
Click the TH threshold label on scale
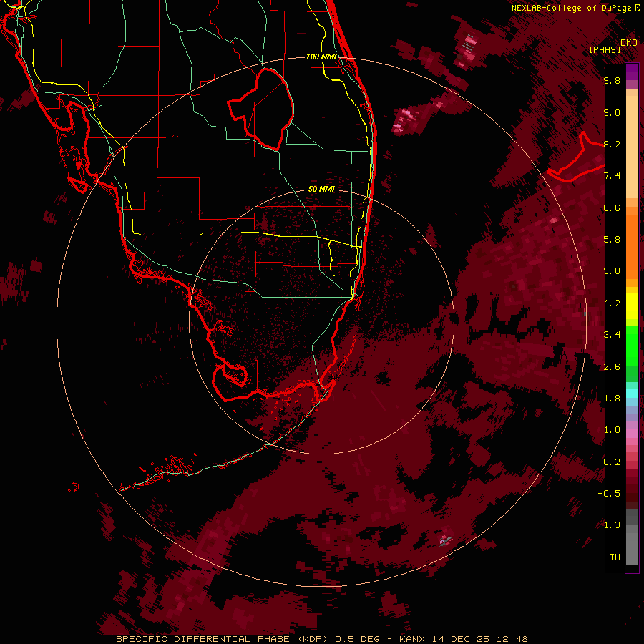coord(615,557)
